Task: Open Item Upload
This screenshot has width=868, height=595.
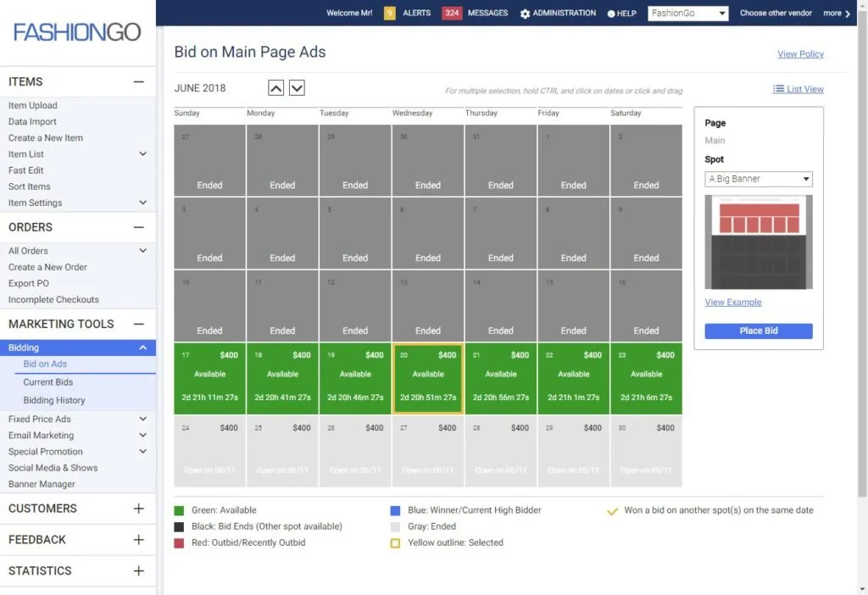Action: pyautogui.click(x=33, y=105)
